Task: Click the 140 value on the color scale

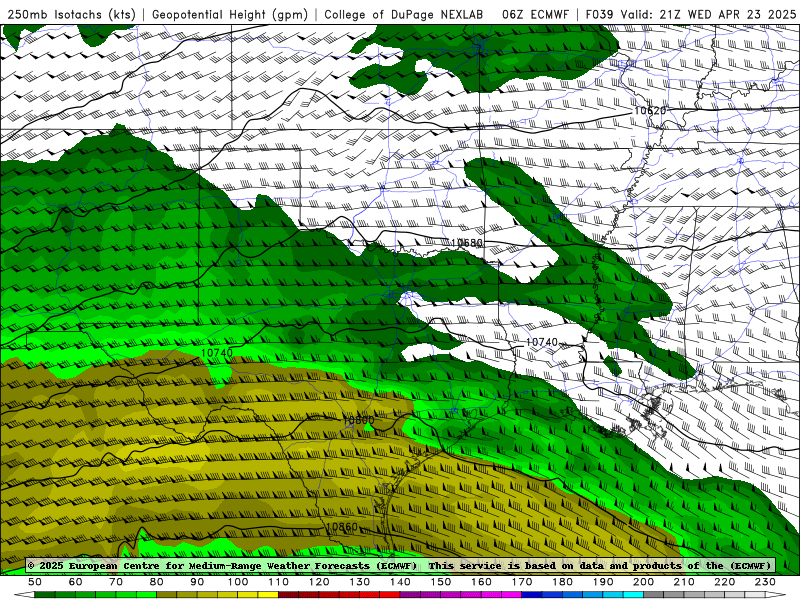Action: pyautogui.click(x=400, y=582)
